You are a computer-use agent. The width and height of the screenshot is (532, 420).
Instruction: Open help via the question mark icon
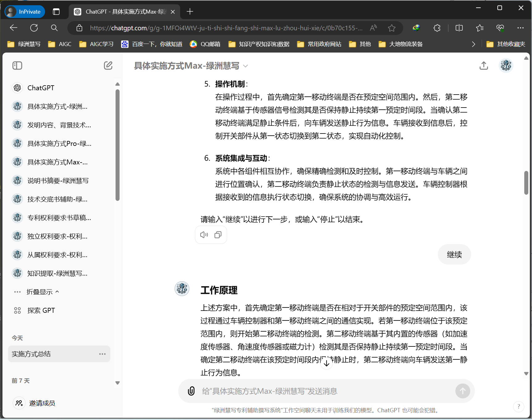point(518,406)
